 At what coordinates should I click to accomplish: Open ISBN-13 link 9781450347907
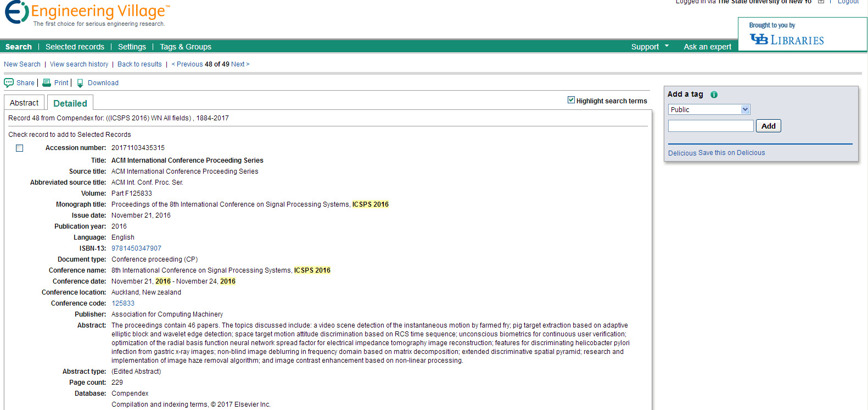point(136,248)
